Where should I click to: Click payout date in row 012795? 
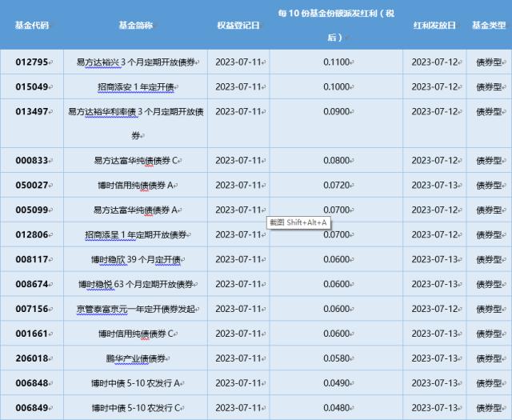coord(434,62)
